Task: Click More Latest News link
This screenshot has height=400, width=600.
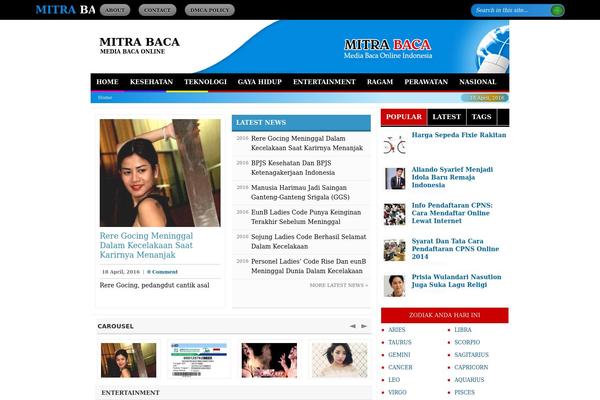Action: (x=339, y=285)
